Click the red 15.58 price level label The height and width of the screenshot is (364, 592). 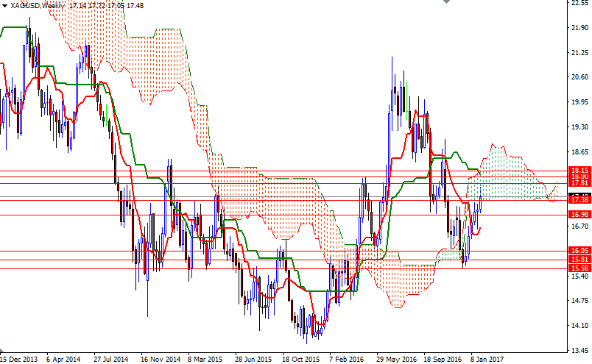point(579,268)
